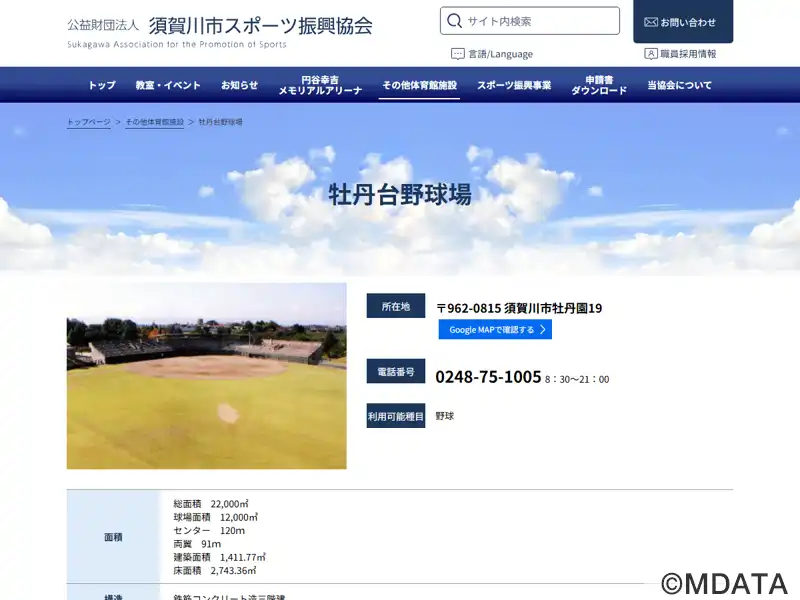Go to 申請書ダウンロード page

point(599,85)
